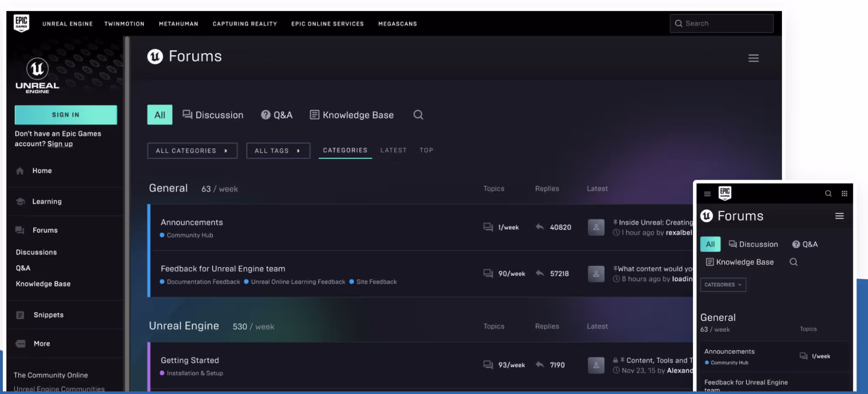Open Discussions in the sidebar
This screenshot has width=868, height=394.
[36, 253]
